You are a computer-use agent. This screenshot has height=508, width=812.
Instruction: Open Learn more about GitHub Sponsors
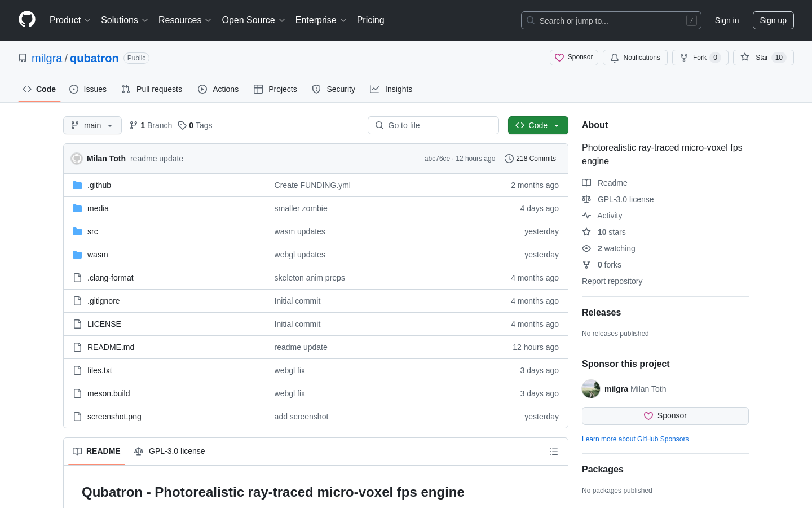(635, 439)
